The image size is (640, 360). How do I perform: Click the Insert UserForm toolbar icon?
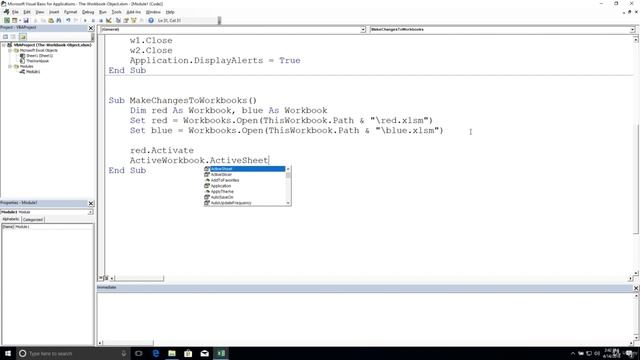[x=15, y=20]
